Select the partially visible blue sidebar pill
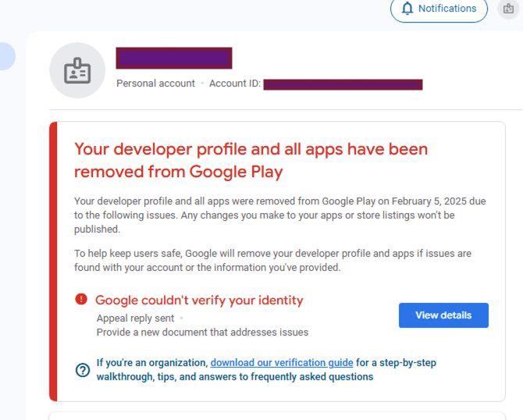The image size is (523, 420). 7,56
